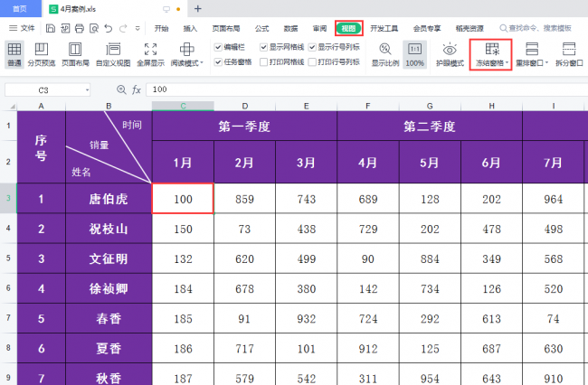The image size is (588, 385).
Task: Turn on 护眼模式 eye protection
Action: [450, 55]
